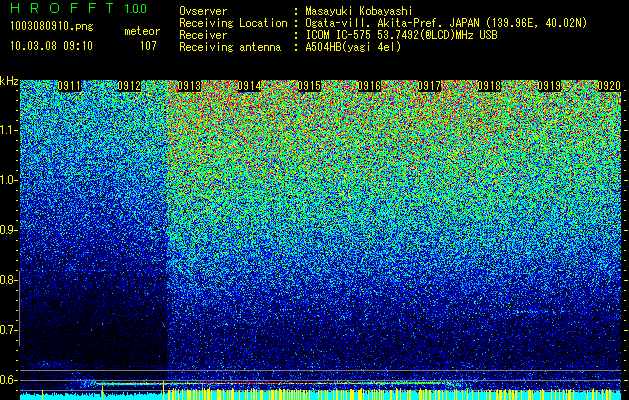Image resolution: width=629 pixels, height=400 pixels.
Task: Click the meteor label
Action: coord(142,31)
